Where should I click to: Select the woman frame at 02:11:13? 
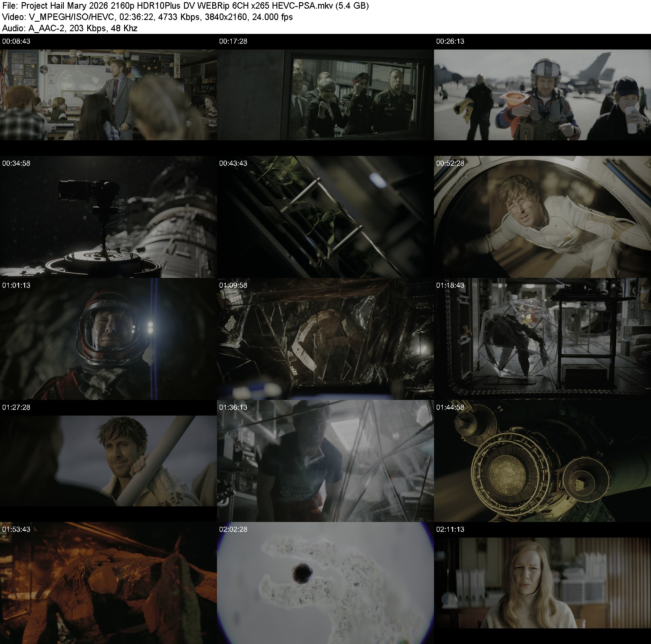click(542, 583)
